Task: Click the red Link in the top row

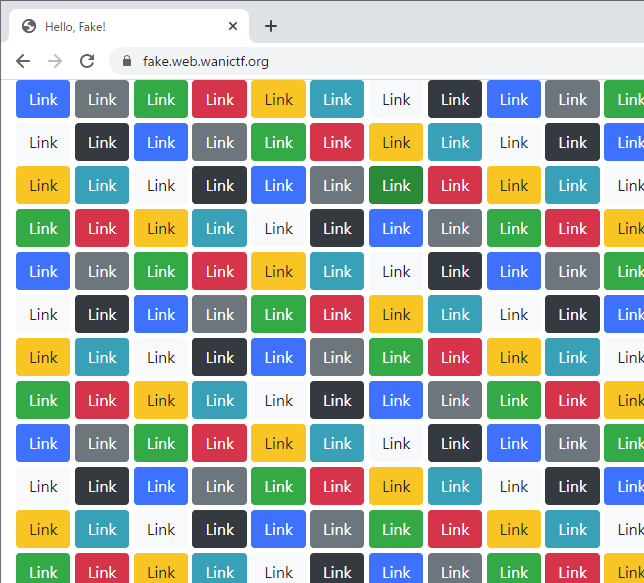Action: click(220, 99)
